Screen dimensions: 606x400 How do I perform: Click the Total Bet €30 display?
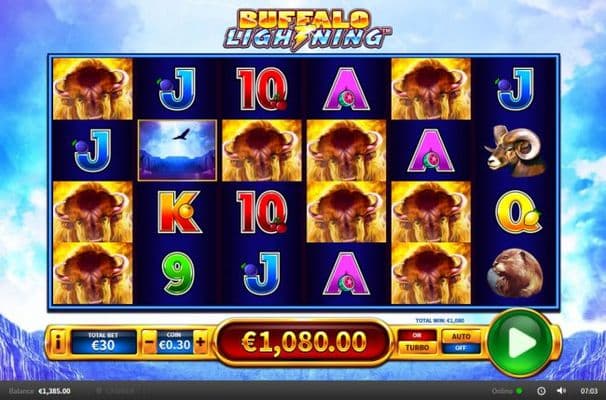tap(103, 342)
